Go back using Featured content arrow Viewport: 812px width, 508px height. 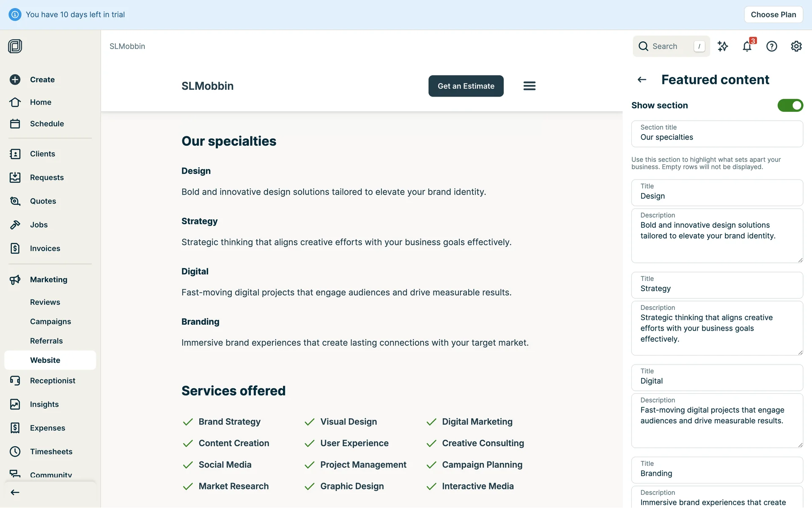(x=642, y=80)
